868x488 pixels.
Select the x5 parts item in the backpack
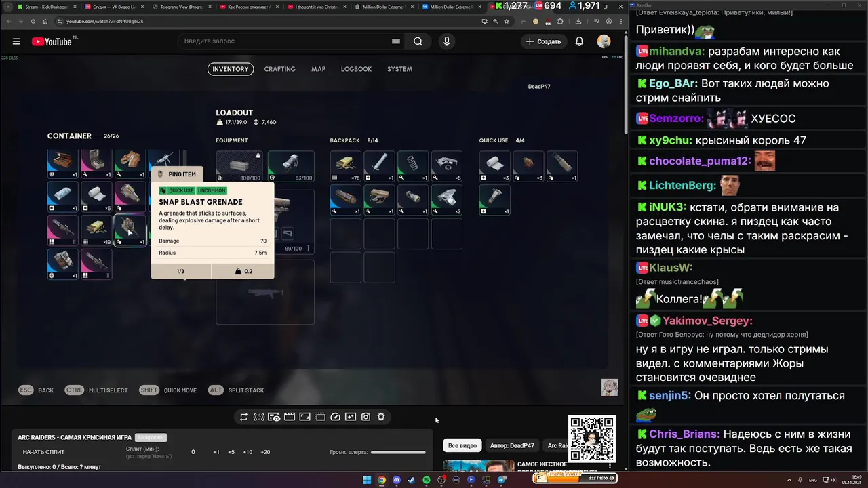point(447,167)
